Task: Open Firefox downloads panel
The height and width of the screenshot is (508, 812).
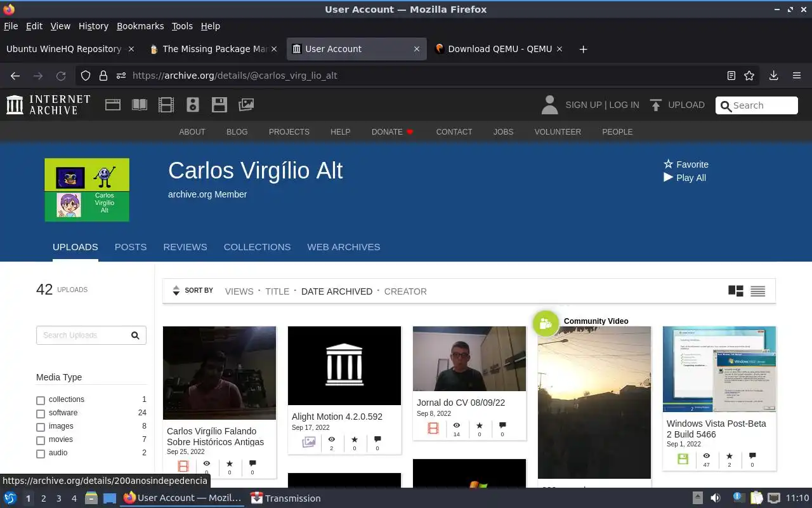Action: pos(773,76)
